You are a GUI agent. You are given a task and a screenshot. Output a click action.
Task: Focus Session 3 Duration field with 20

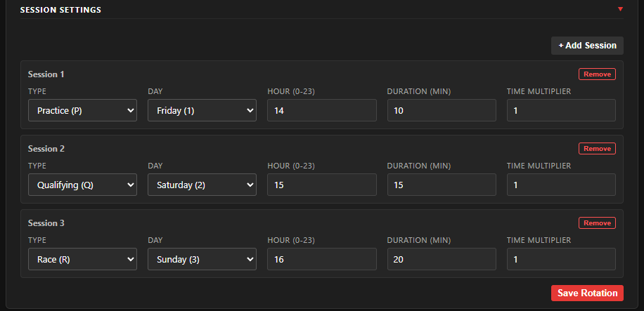(442, 259)
